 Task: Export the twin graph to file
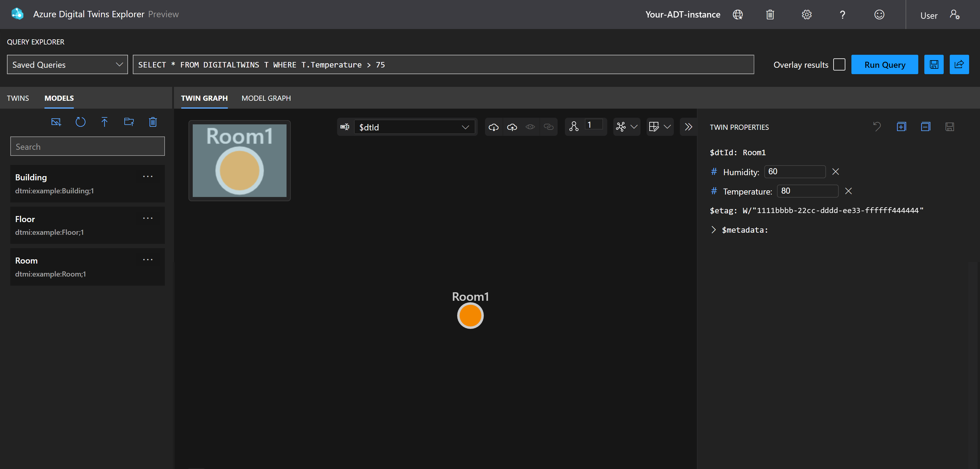pyautogui.click(x=512, y=127)
